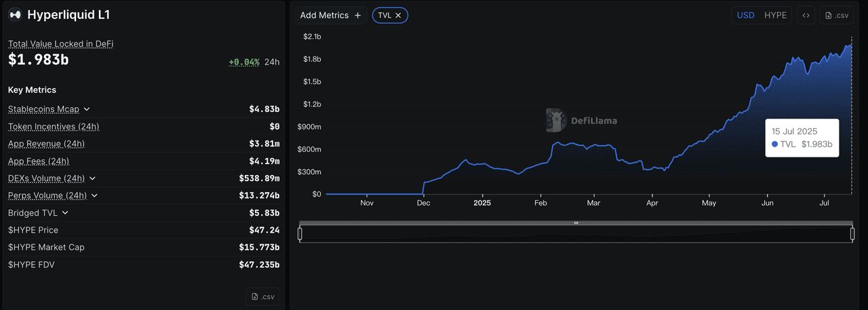
Task: Expand the DEXs Volume (24h) row
Action: click(92, 178)
